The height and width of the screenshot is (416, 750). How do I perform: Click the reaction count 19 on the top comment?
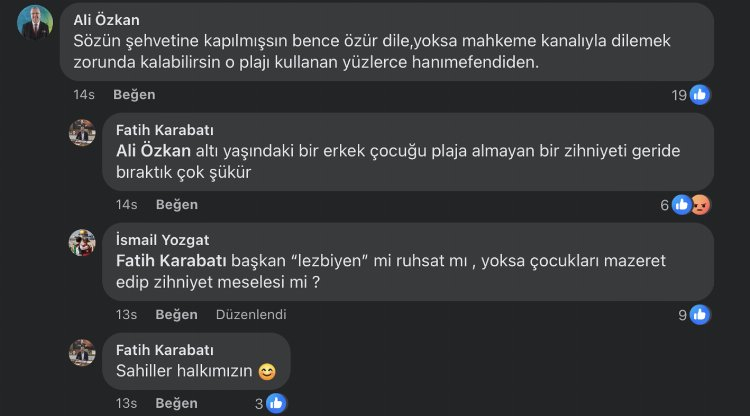(679, 95)
